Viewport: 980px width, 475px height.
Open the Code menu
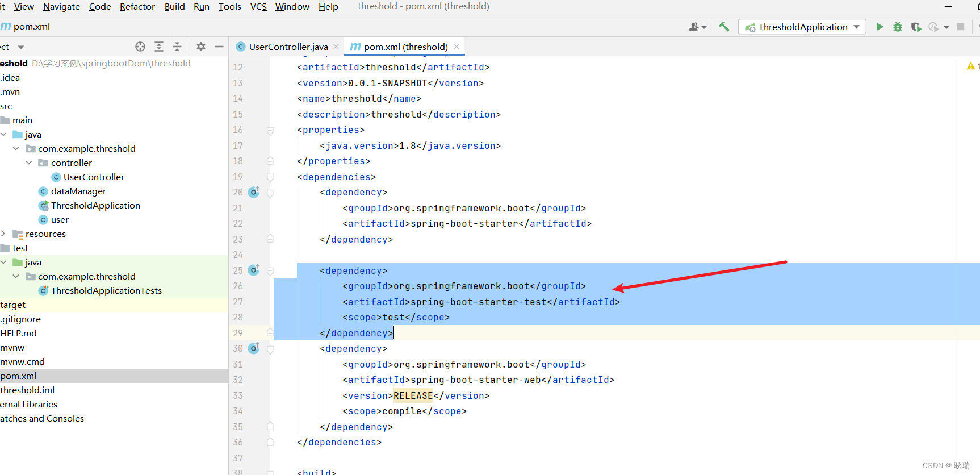100,7
